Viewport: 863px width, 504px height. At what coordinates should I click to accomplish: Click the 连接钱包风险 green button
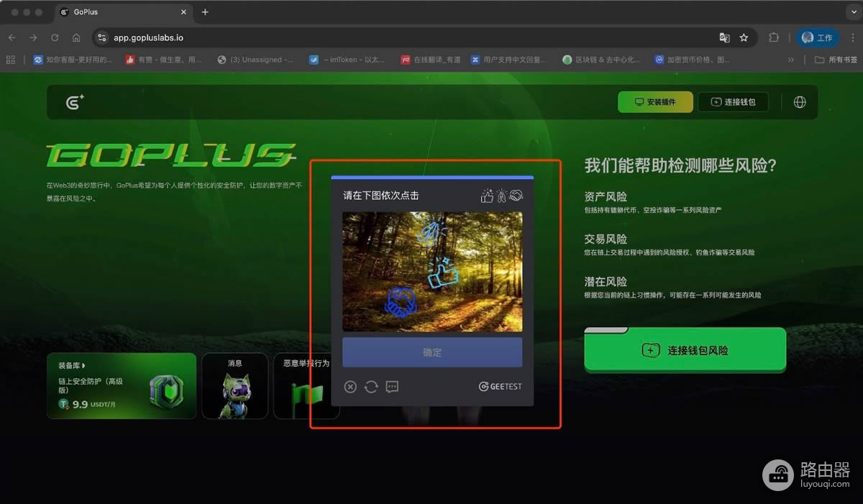click(685, 350)
